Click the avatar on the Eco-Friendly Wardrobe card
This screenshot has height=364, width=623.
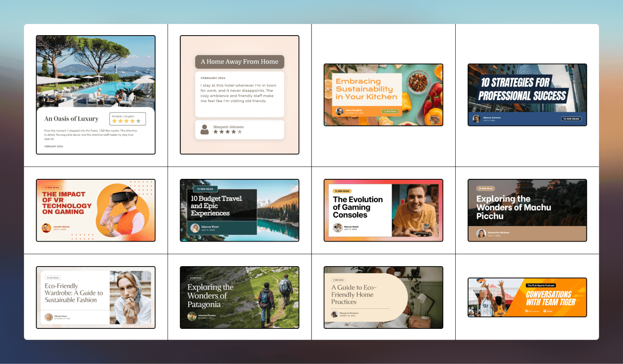point(48,317)
